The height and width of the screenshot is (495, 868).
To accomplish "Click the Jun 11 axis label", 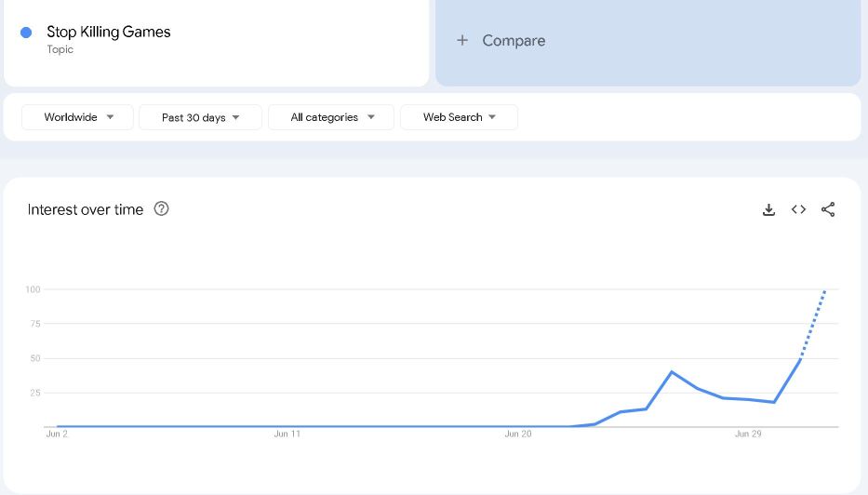I will [287, 435].
